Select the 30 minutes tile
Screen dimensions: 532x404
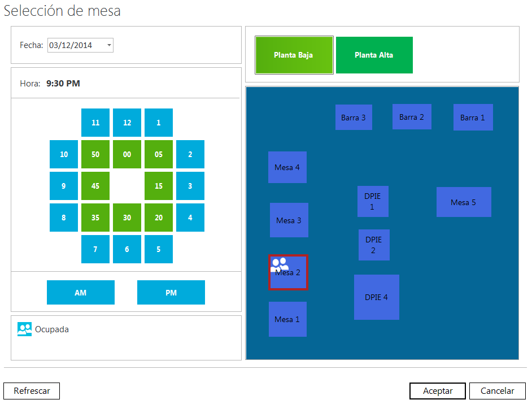click(x=127, y=218)
